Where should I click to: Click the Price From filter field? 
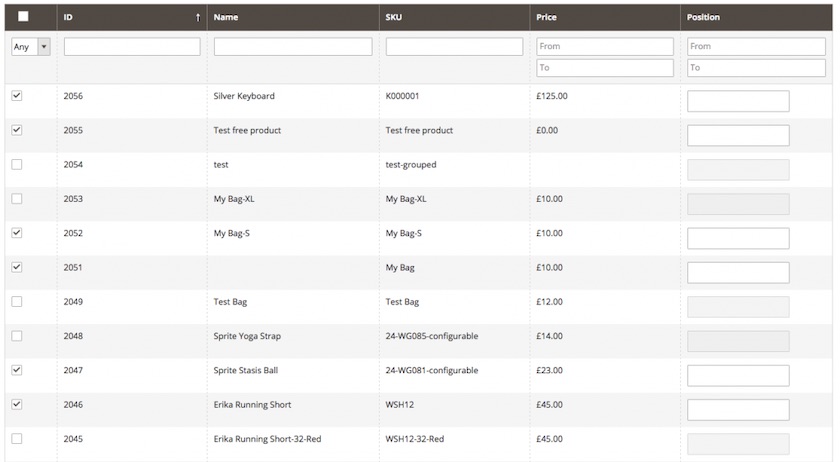tap(605, 47)
